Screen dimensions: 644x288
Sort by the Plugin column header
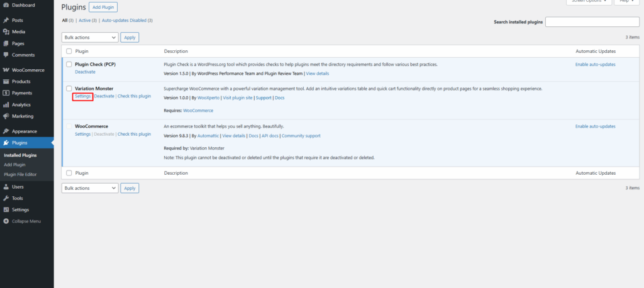click(82, 52)
